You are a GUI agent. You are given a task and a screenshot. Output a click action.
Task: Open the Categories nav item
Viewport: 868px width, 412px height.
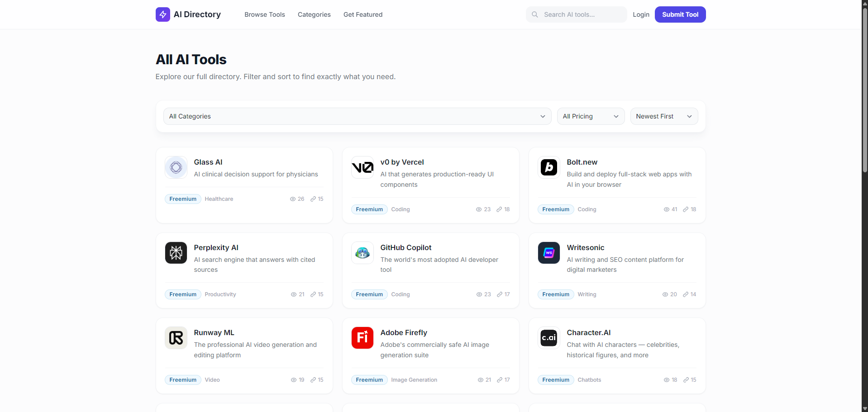[314, 14]
